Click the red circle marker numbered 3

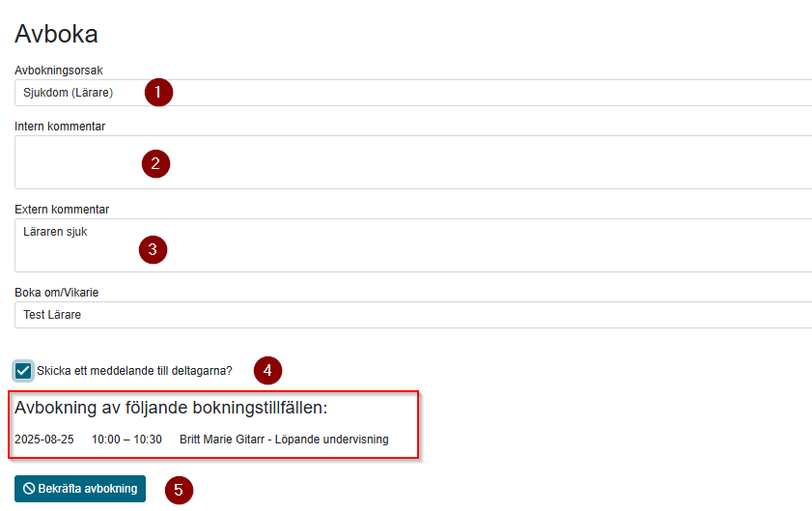(x=153, y=250)
